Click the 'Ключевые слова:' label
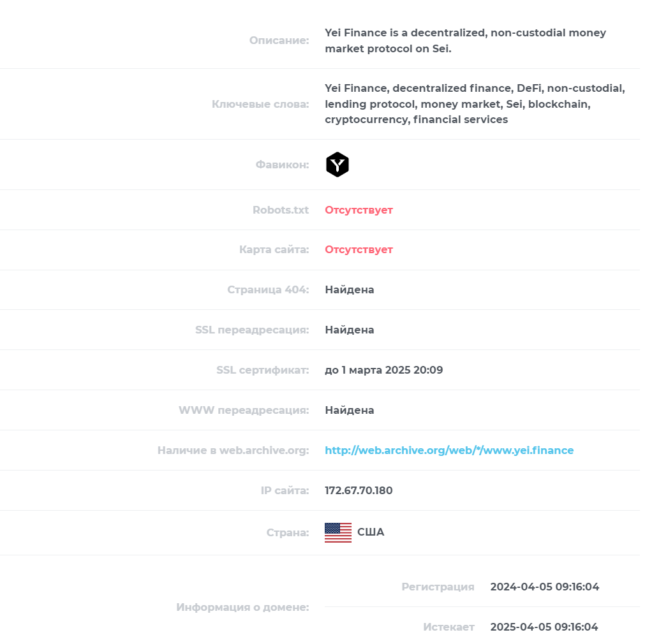Image resolution: width=668 pixels, height=644 pixels. (260, 104)
